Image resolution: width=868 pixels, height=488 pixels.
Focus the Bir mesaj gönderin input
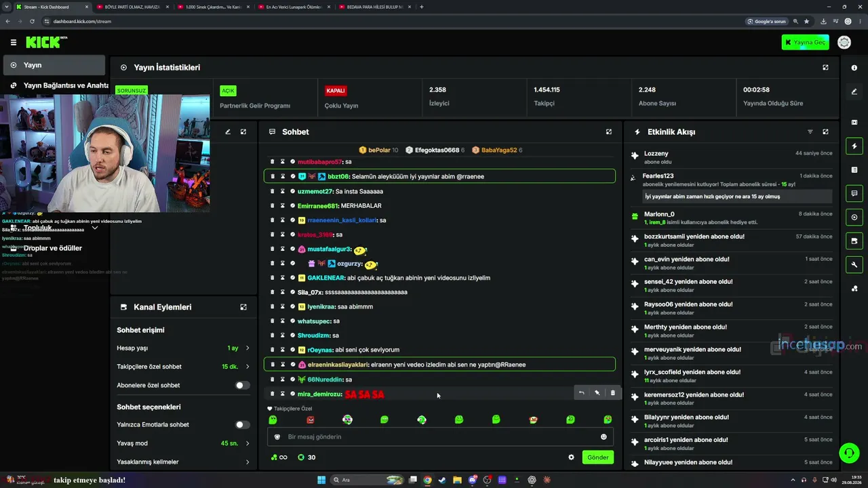pyautogui.click(x=440, y=437)
